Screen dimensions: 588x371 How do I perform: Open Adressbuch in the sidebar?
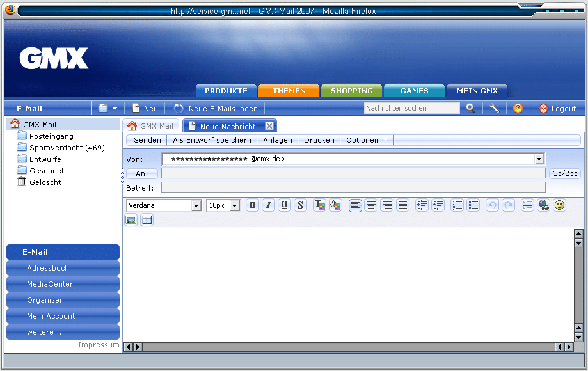tap(63, 268)
